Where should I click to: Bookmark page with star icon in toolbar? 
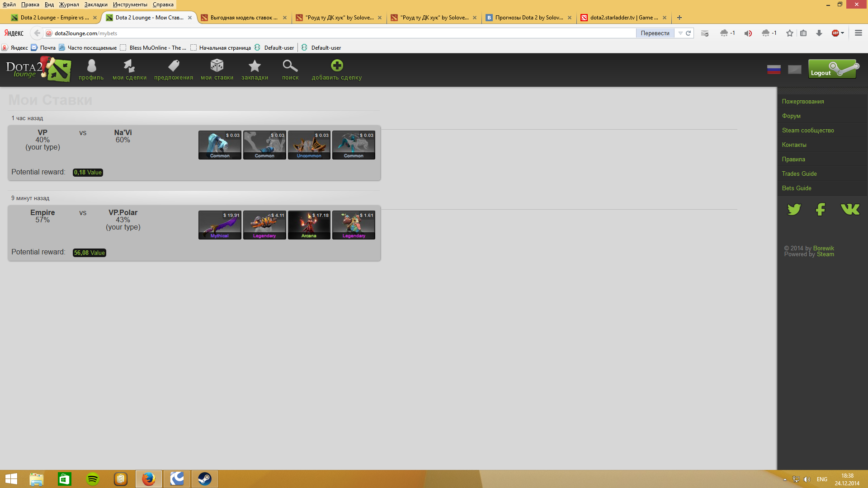[790, 33]
